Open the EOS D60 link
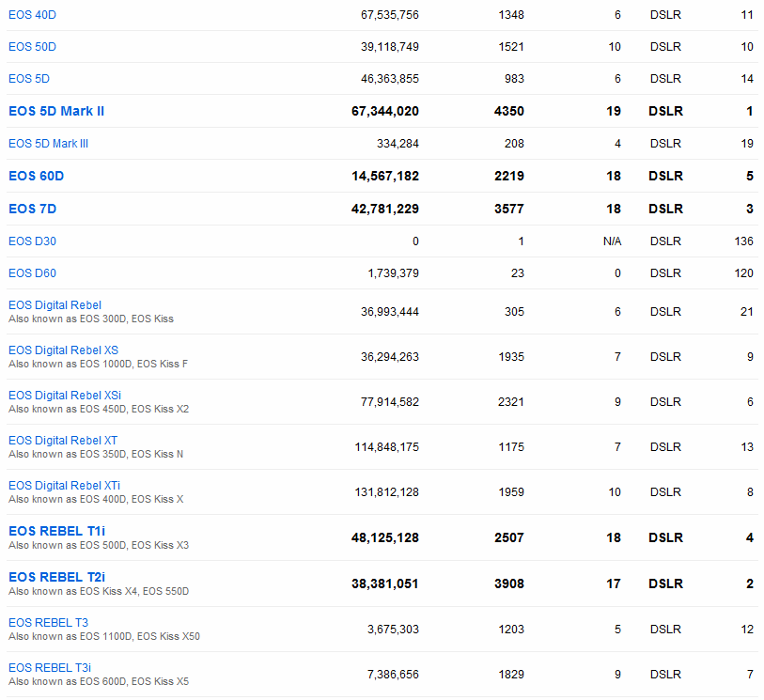Viewport: 764px width, 700px height. pos(32,273)
